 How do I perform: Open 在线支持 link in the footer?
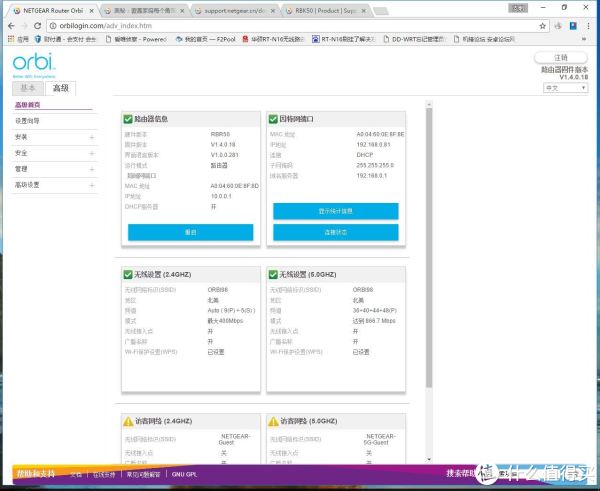(104, 475)
